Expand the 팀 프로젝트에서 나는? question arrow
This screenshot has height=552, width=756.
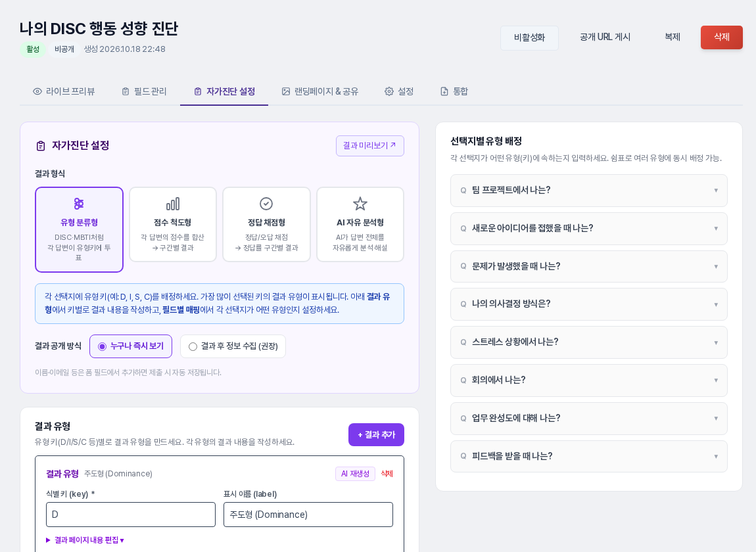pos(716,191)
